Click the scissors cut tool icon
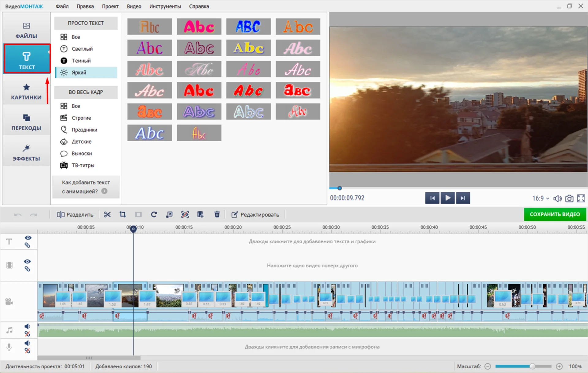The height and width of the screenshot is (373, 588). click(x=107, y=215)
